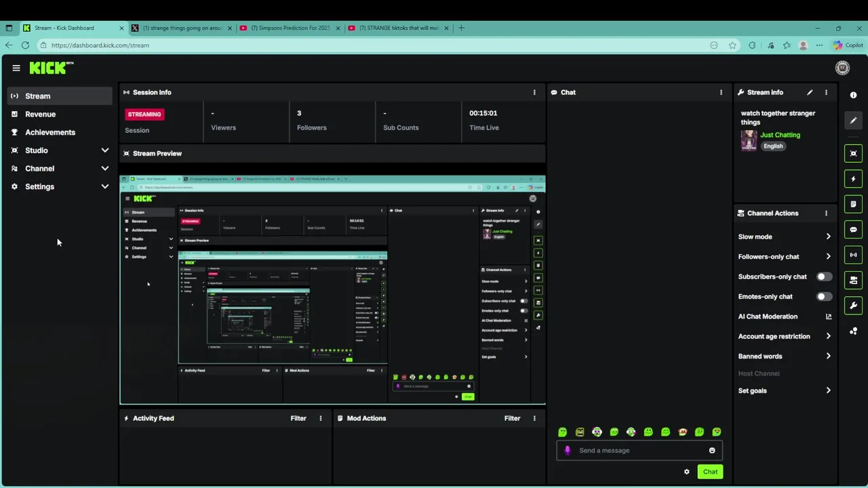Screen dimensions: 868x488
Task: Click the English language tag
Action: point(773,146)
